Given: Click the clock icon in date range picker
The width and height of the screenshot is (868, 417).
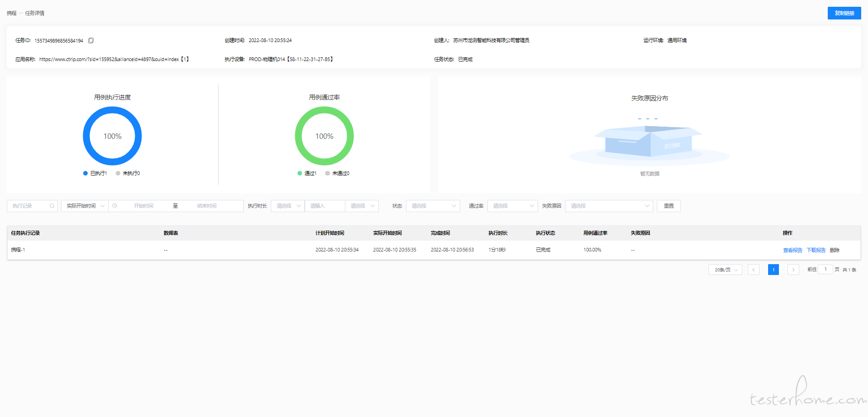Looking at the screenshot, I should tap(115, 206).
